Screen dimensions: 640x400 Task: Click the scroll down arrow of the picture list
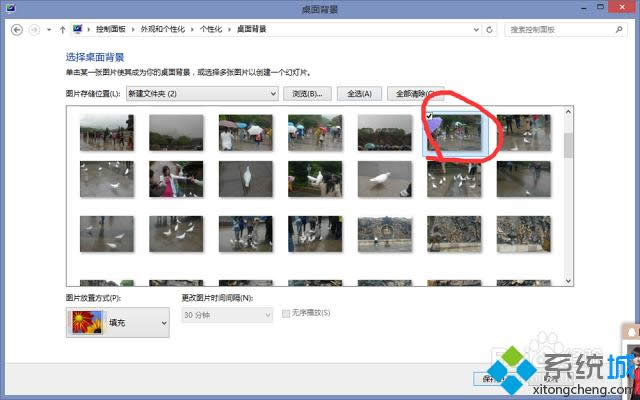coord(568,281)
